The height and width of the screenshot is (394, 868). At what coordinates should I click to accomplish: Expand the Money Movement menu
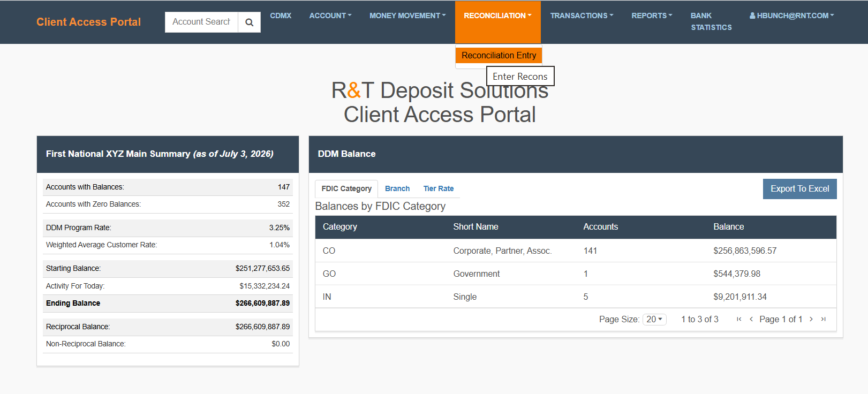coord(407,16)
